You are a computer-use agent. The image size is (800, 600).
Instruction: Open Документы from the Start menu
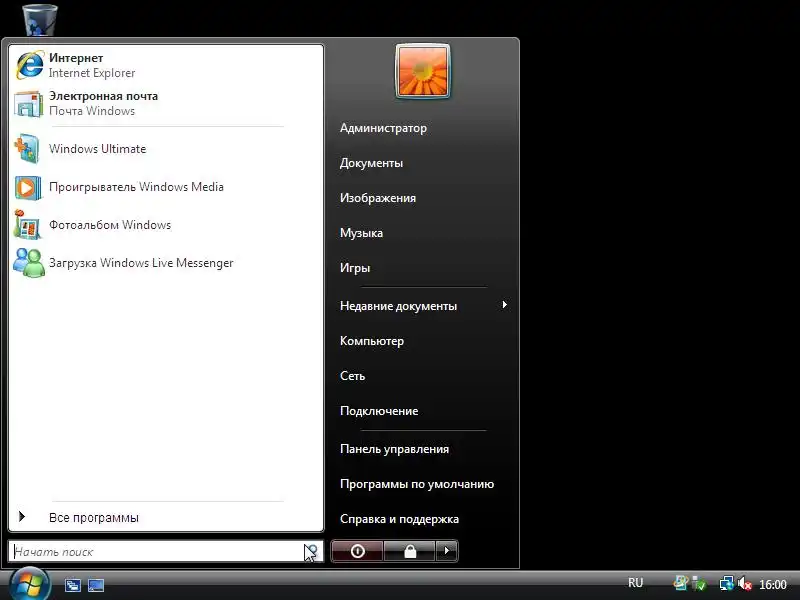pos(371,163)
